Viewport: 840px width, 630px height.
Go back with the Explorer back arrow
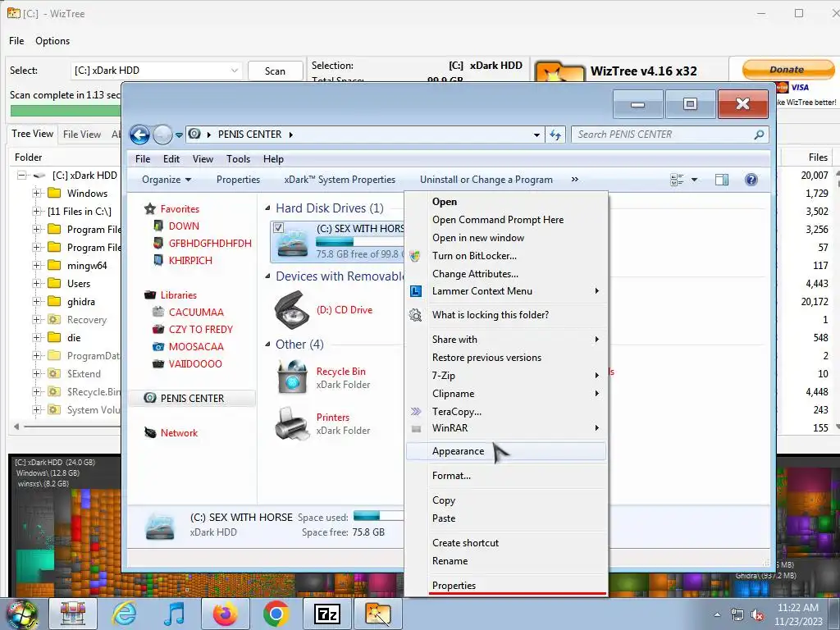point(139,135)
